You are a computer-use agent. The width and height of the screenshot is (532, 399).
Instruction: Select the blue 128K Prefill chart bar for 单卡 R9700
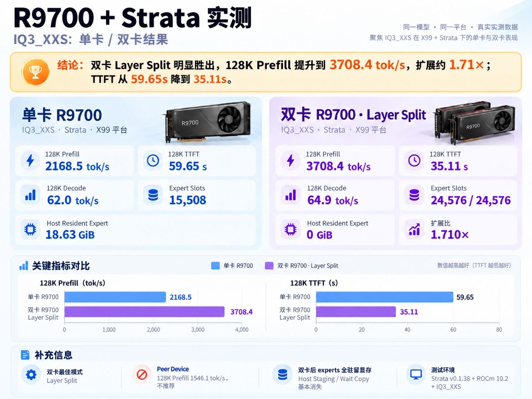pyautogui.click(x=115, y=297)
